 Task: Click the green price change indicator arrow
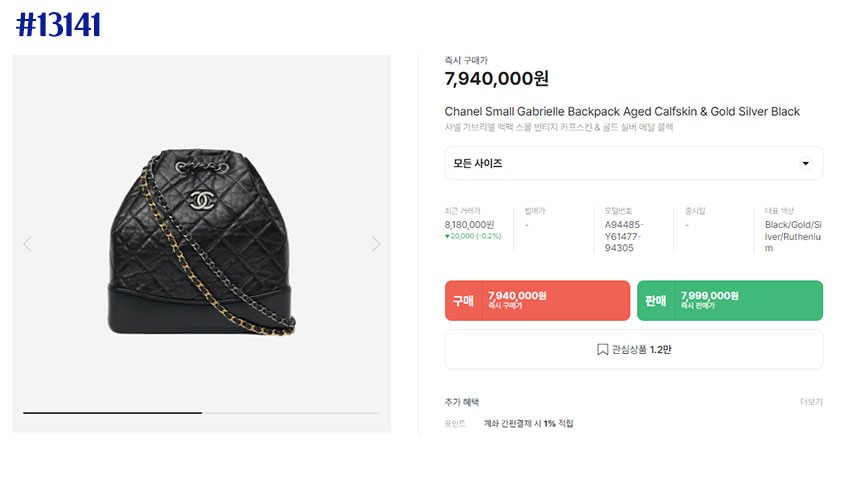448,236
